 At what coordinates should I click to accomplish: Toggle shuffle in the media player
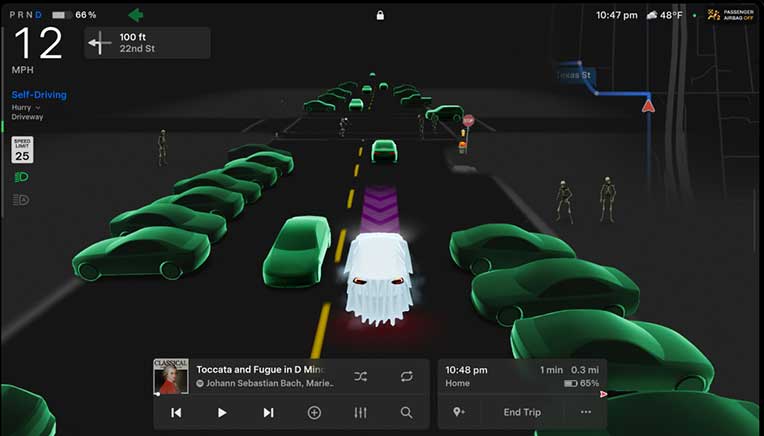361,376
